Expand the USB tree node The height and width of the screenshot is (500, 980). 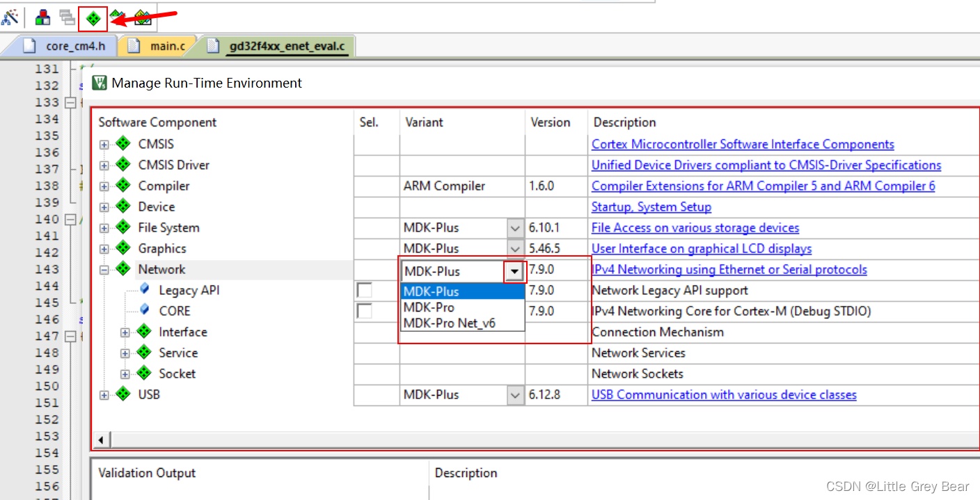tap(104, 395)
